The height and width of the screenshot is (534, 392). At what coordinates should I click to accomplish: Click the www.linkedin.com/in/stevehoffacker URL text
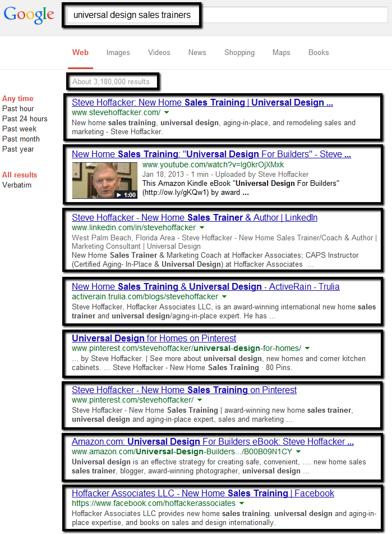tap(133, 227)
